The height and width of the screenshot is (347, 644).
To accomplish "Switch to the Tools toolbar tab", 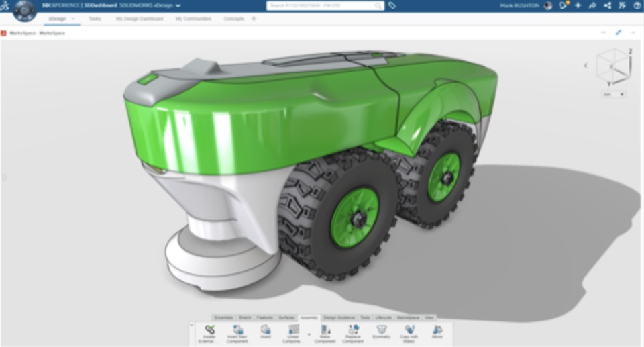I will 365,318.
